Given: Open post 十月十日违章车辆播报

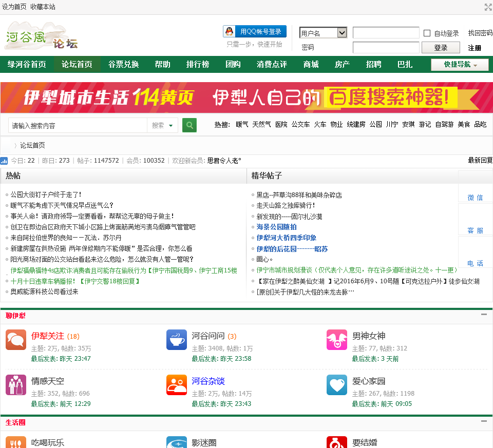Looking at the screenshot, I should click(x=75, y=281).
